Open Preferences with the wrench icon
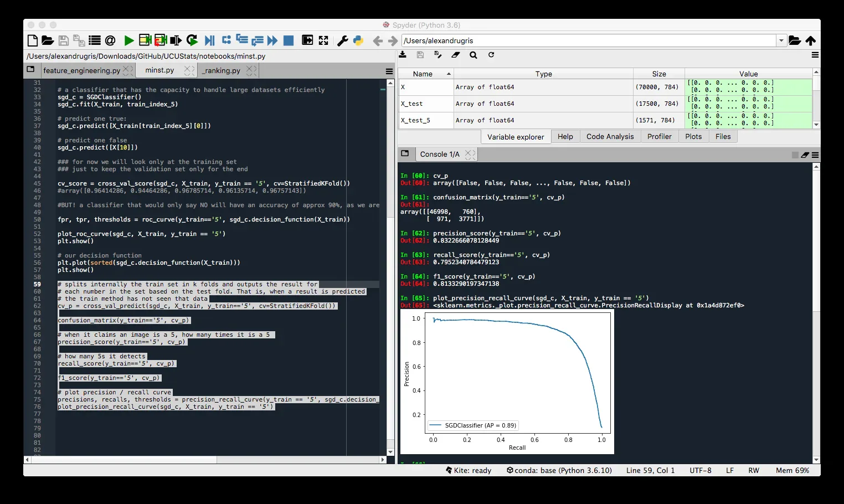This screenshot has height=504, width=844. pos(343,40)
